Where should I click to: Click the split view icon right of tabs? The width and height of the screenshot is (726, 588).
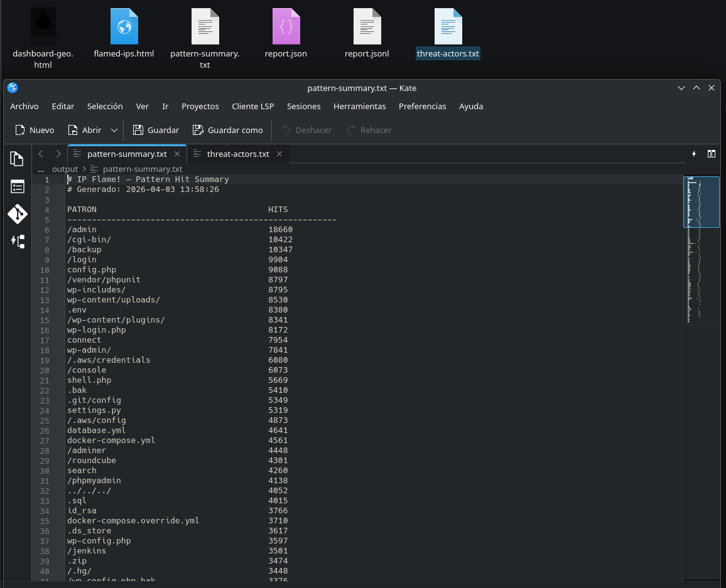[712, 154]
